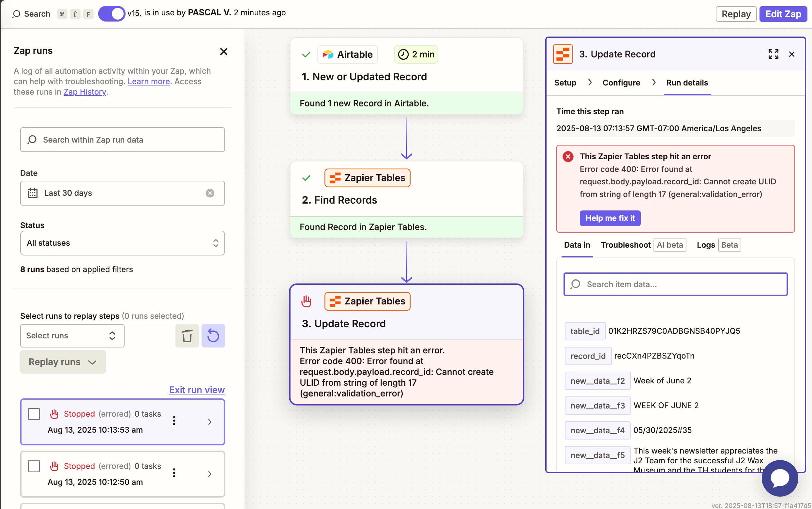Switch to the Setup tab
The image size is (812, 509).
[565, 83]
